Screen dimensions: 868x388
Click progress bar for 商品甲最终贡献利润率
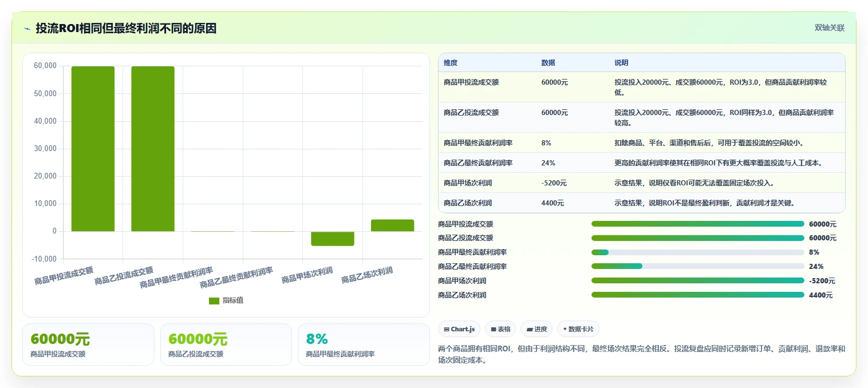point(698,252)
